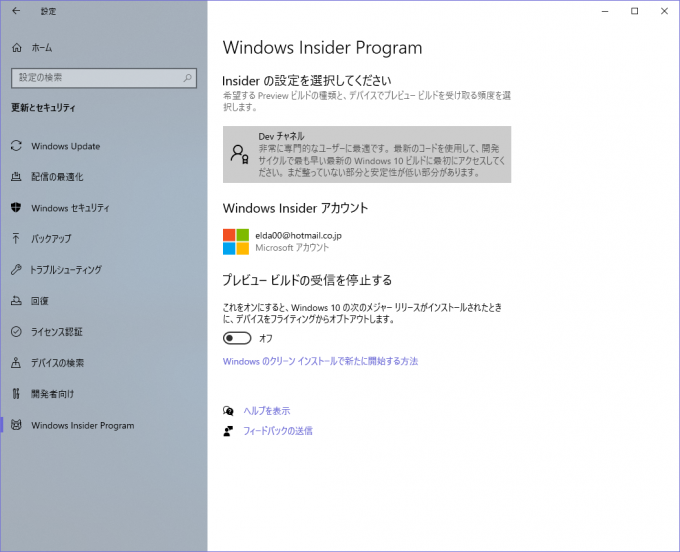This screenshot has width=680, height=552.
Task: Click the 開発者向け tools icon
Action: [x=16, y=394]
